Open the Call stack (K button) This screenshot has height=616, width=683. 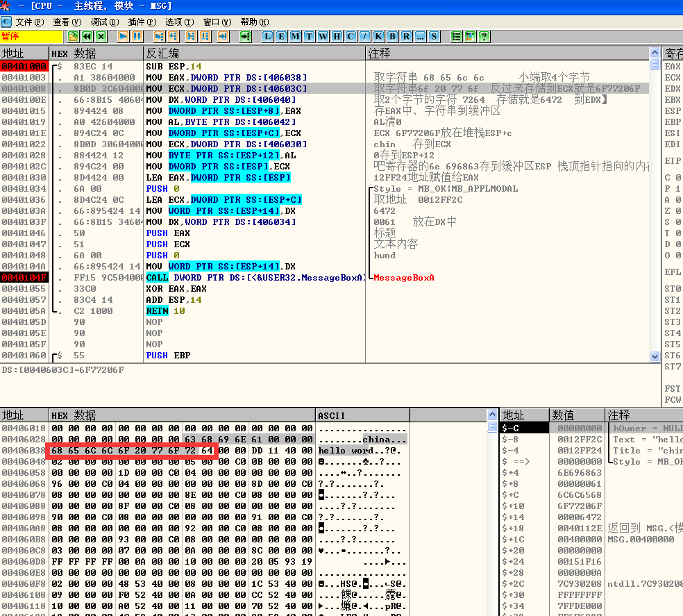coord(378,37)
